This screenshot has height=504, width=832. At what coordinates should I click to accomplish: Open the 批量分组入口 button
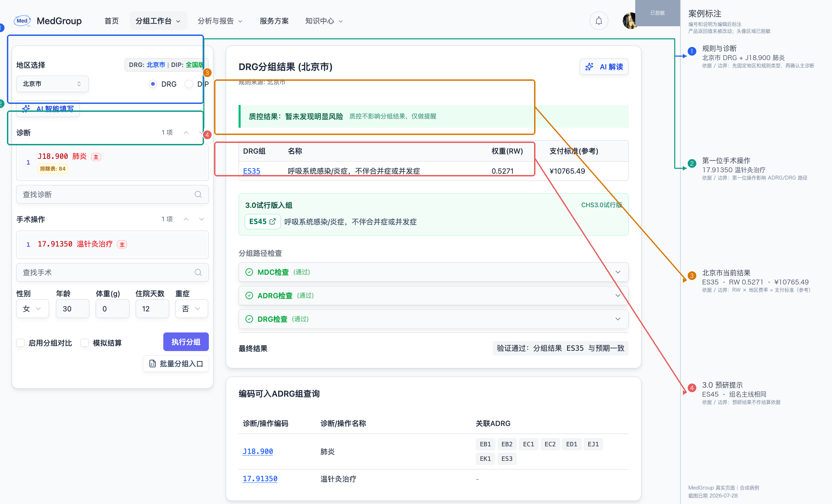176,364
